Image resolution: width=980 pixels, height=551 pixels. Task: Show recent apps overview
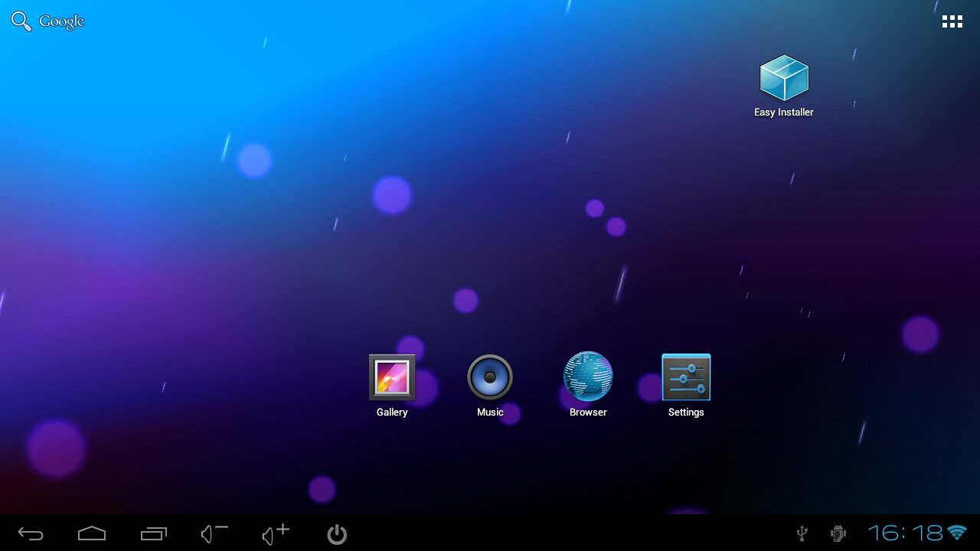154,533
